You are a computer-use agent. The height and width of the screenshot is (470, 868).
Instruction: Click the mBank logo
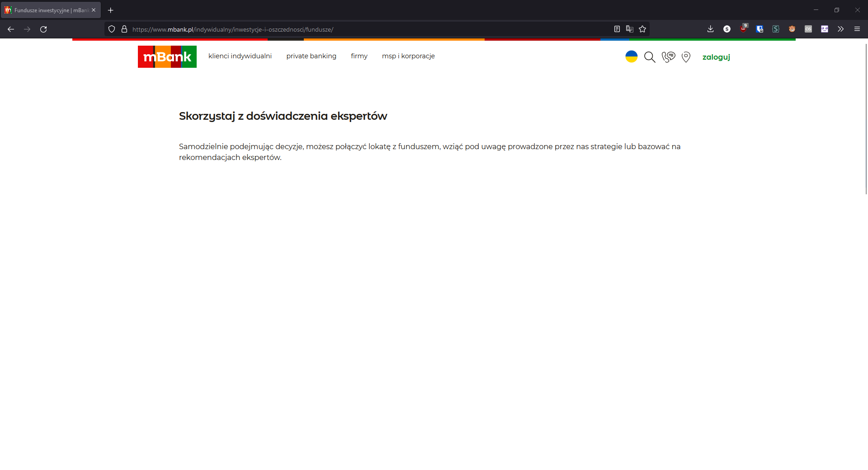[x=167, y=56]
